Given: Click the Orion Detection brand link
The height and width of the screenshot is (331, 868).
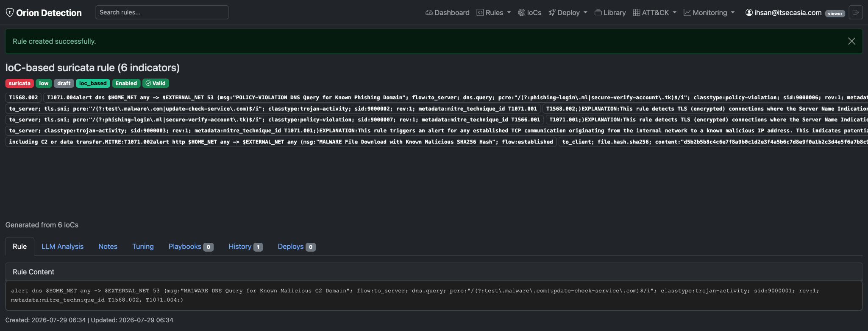Looking at the screenshot, I should (x=44, y=13).
